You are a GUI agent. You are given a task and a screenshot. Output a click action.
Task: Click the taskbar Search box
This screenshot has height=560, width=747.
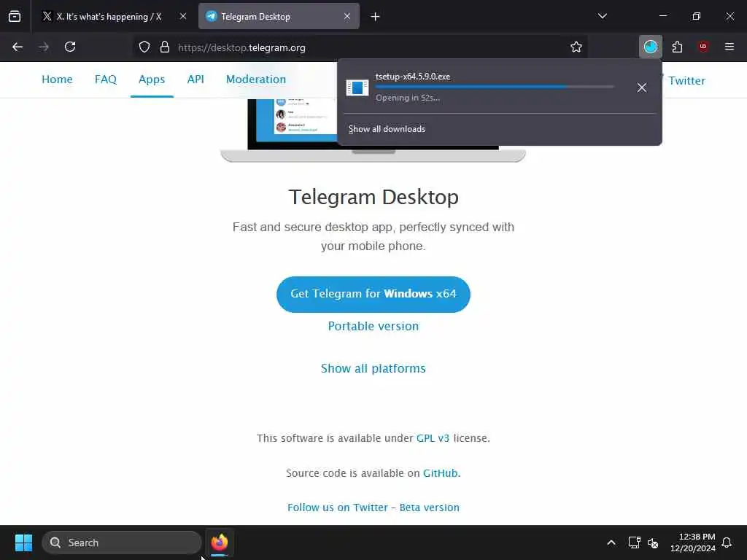tap(122, 542)
